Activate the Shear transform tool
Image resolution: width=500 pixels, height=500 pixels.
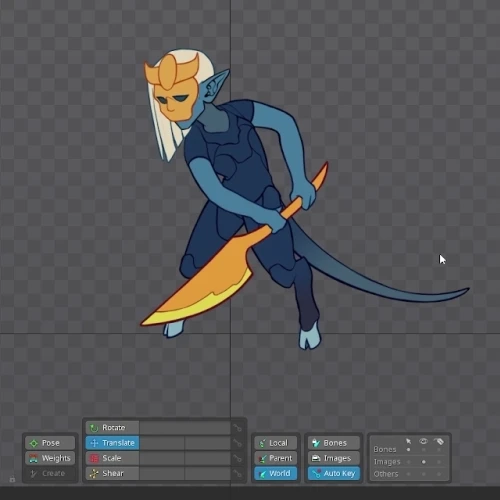(x=112, y=473)
